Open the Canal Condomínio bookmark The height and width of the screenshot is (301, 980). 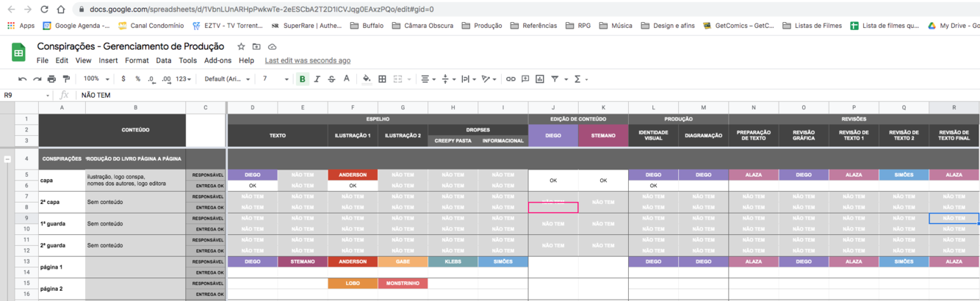tap(151, 26)
